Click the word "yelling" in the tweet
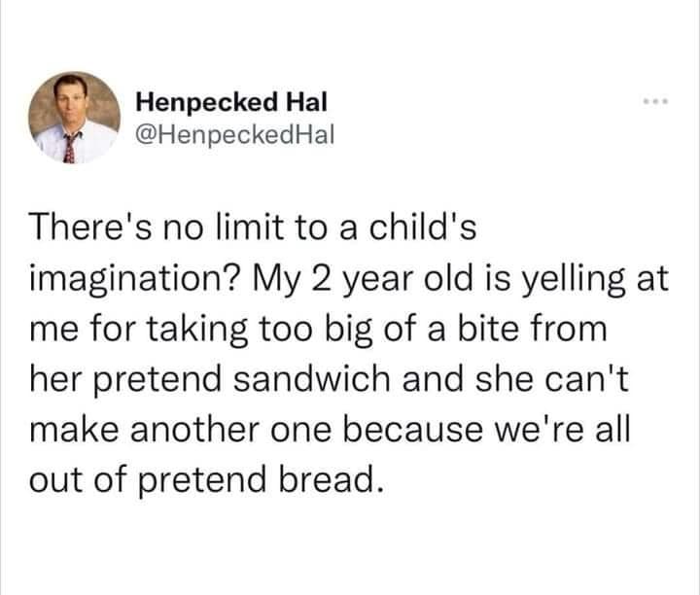Image resolution: width=700 pixels, height=595 pixels. tap(566, 280)
